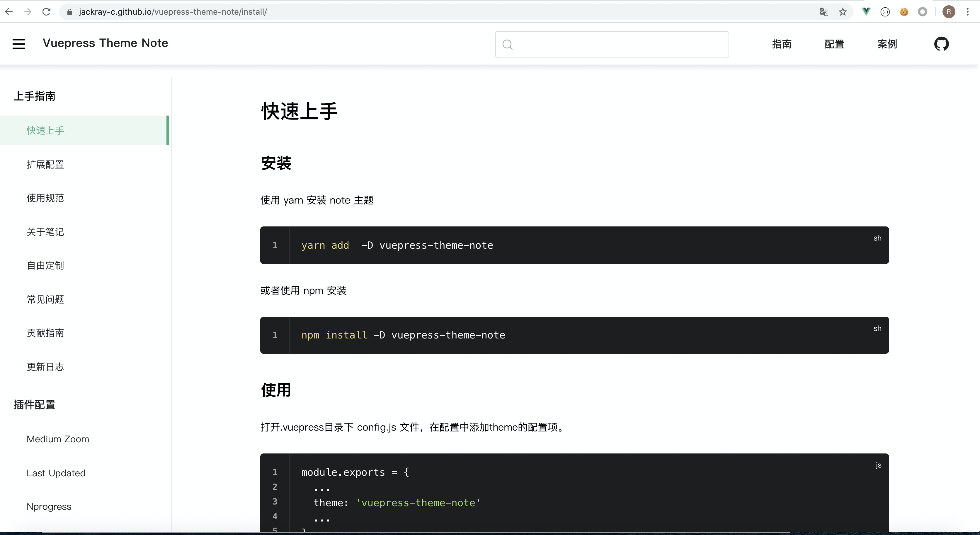Open the 指南 navigation item
The height and width of the screenshot is (535, 980).
[x=782, y=44]
